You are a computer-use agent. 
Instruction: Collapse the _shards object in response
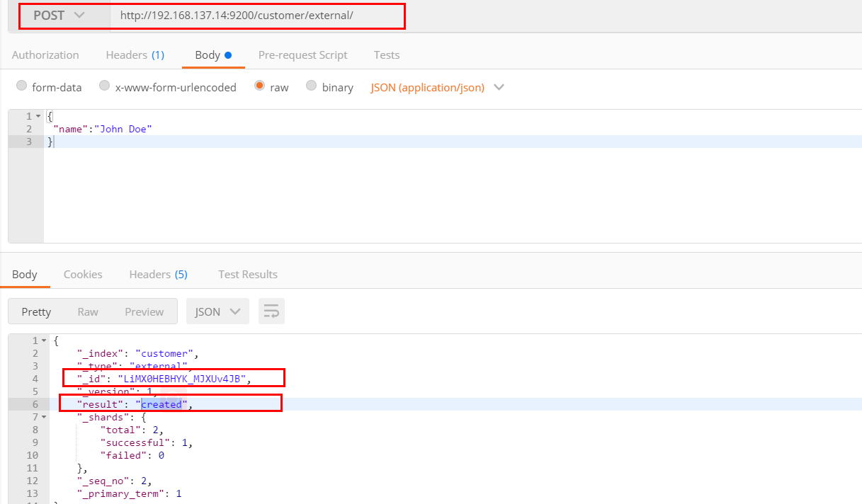43,417
